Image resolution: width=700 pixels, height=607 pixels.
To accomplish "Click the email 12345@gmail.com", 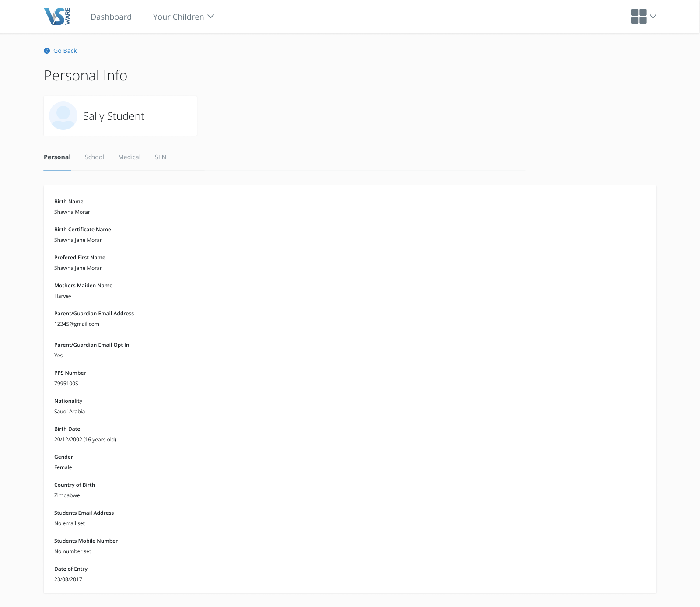I will click(77, 324).
